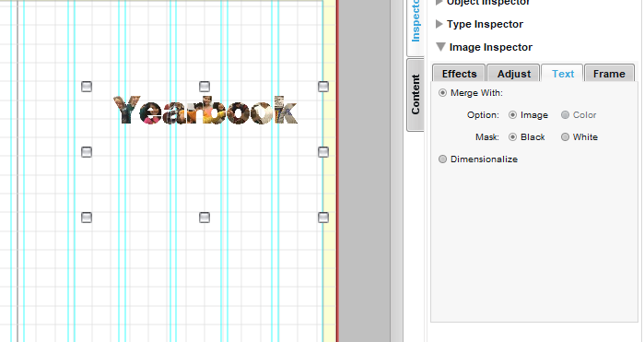Open the Text tab
Image resolution: width=644 pixels, height=342 pixels.
point(562,74)
